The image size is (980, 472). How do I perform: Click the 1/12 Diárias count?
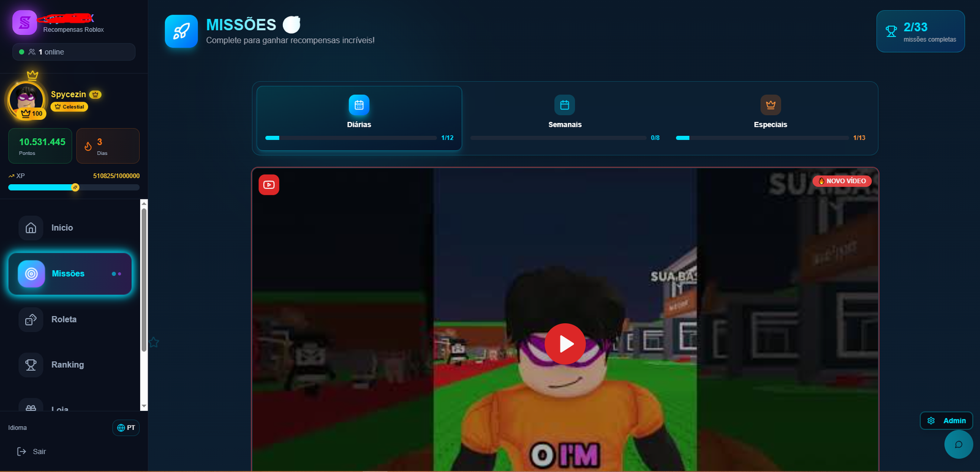pyautogui.click(x=447, y=138)
